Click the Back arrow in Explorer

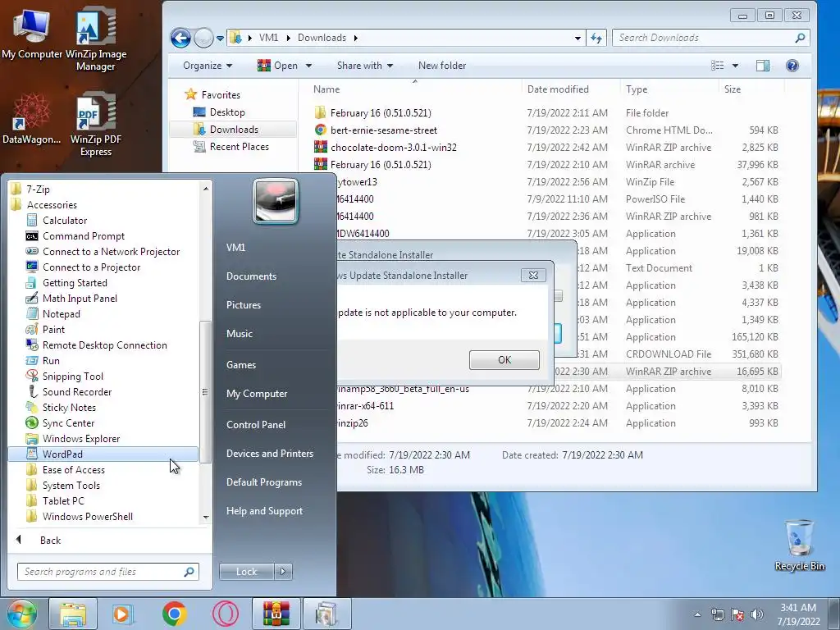pyautogui.click(x=180, y=38)
